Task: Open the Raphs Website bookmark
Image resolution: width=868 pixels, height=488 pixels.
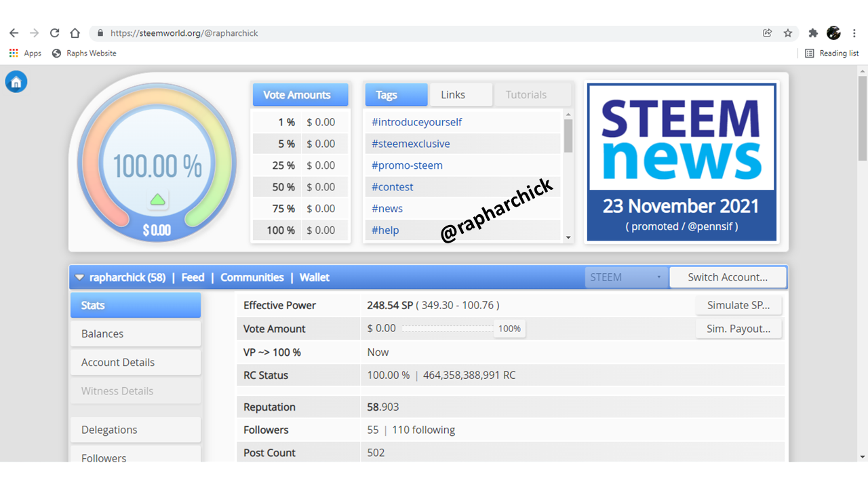Action: point(84,53)
